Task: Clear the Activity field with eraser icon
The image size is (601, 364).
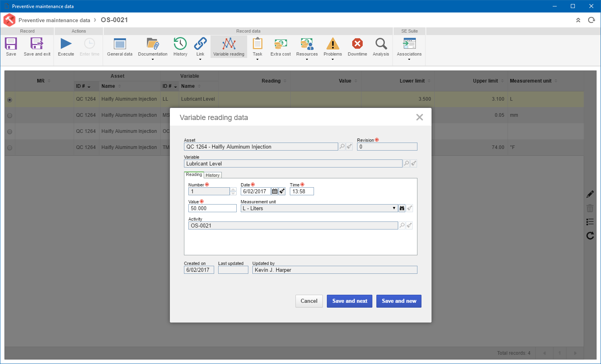Action: click(409, 225)
